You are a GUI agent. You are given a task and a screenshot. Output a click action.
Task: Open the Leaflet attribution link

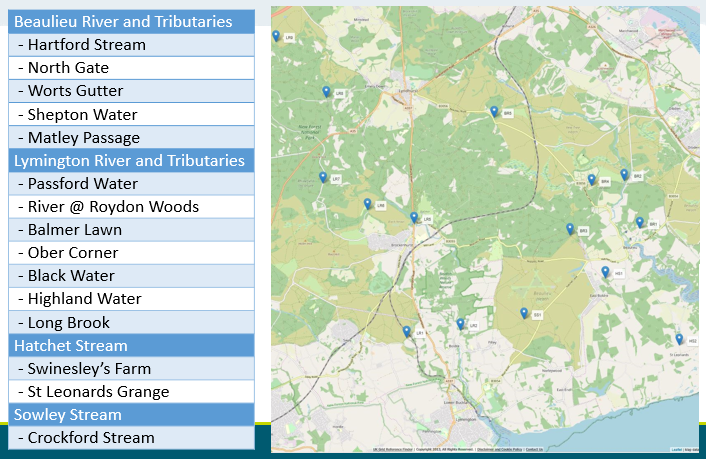[x=676, y=450]
